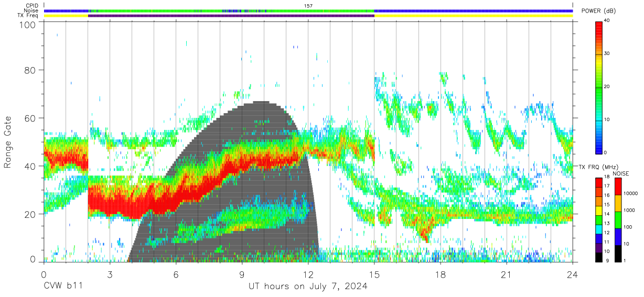
Task: Click the rainbow POWER color scale bar
Action: (x=599, y=87)
